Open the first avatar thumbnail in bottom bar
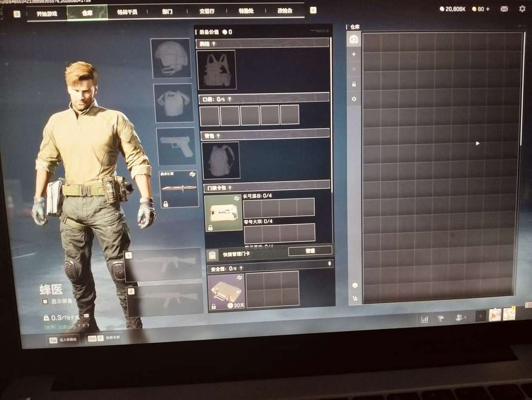 [495, 315]
